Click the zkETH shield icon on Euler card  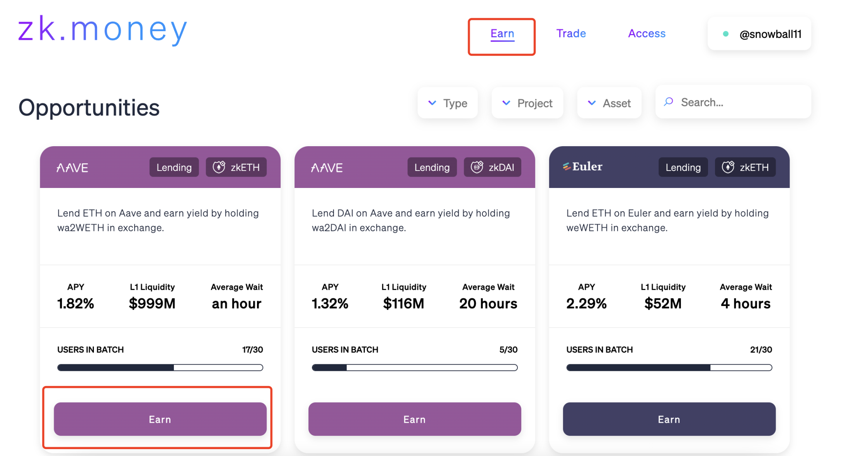click(728, 167)
